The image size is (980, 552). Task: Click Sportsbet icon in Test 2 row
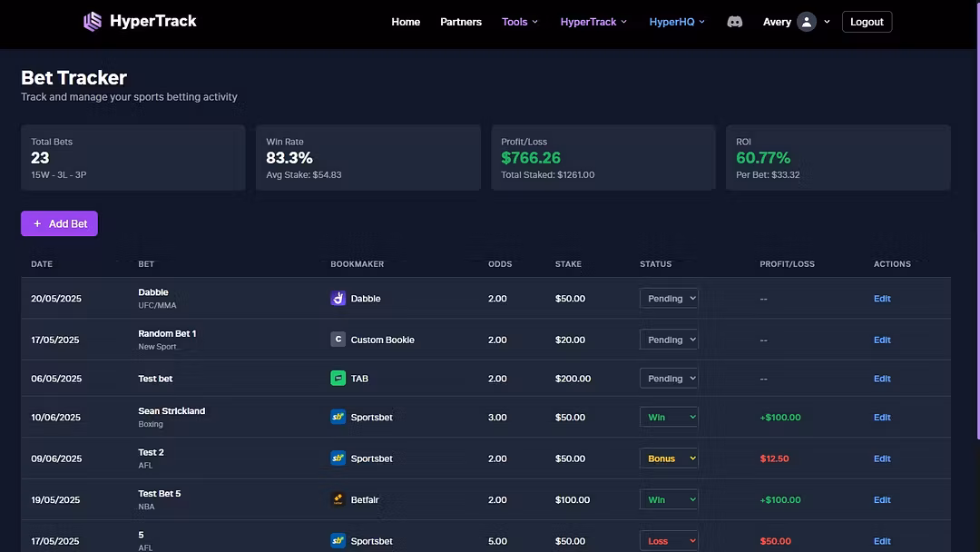click(338, 458)
